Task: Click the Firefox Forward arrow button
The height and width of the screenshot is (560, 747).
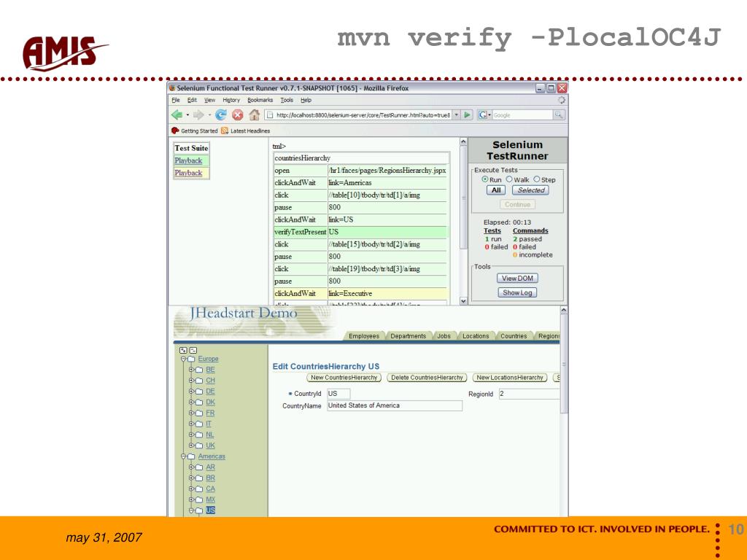Action: coord(198,114)
